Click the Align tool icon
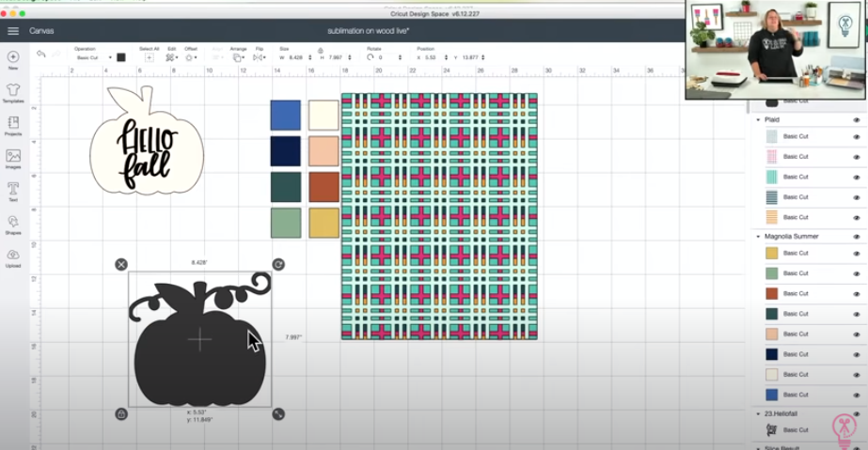The width and height of the screenshot is (868, 450). point(217,57)
